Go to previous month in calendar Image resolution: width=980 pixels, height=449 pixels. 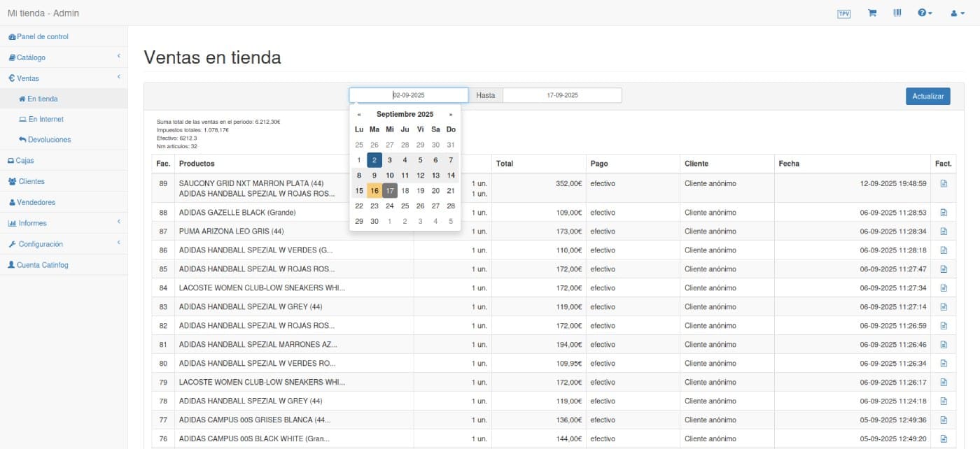(x=359, y=115)
